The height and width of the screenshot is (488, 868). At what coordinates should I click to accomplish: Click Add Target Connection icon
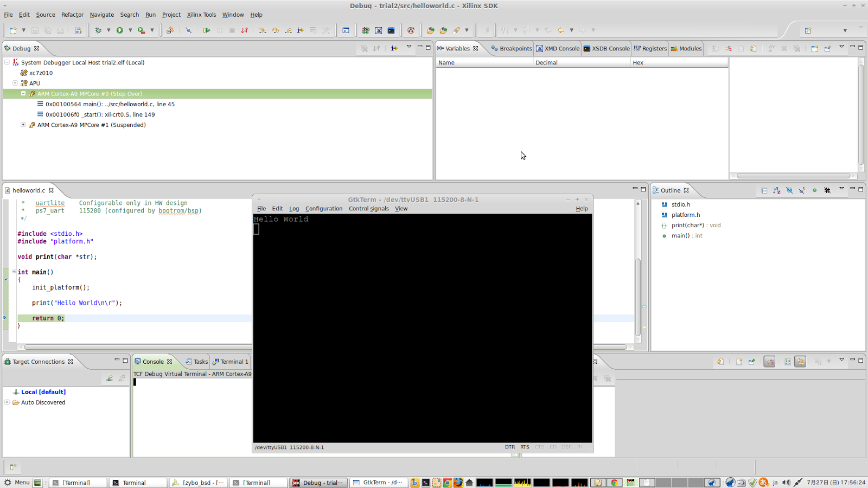click(x=110, y=378)
